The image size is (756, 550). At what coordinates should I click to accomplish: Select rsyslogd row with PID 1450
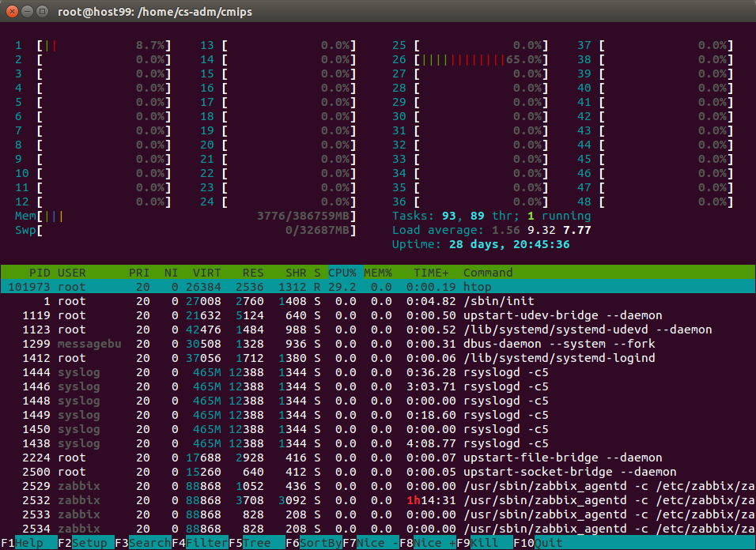click(378, 429)
